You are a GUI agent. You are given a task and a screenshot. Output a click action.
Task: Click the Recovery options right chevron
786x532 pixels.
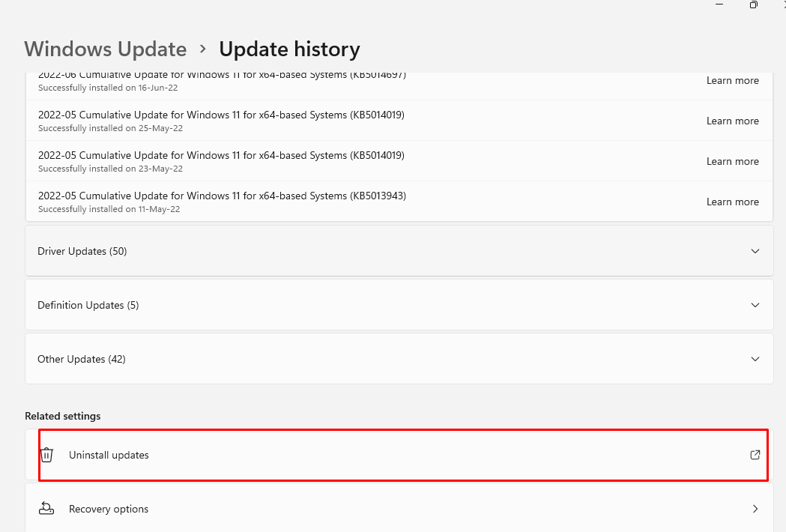(x=755, y=509)
